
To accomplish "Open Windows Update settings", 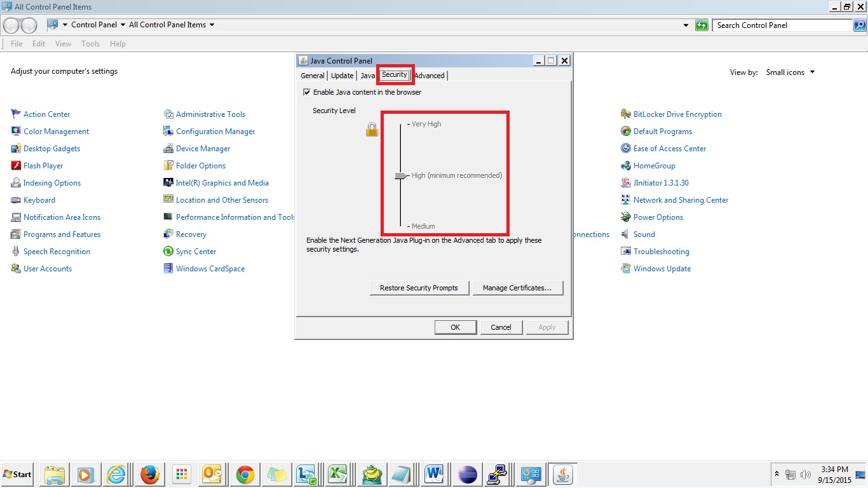I will (x=661, y=268).
